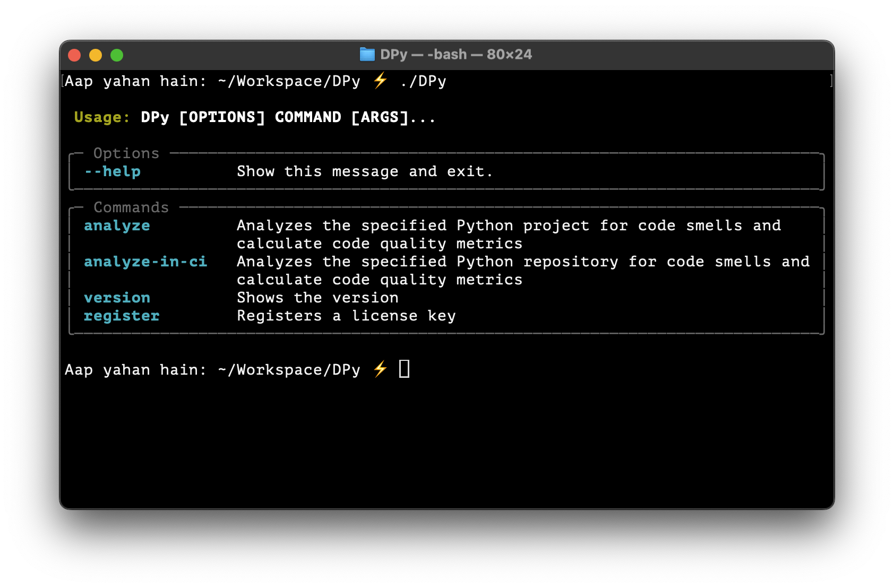894x588 pixels.
Task: Click the window title 'DPy — -bash — 80×24'
Action: pos(455,55)
